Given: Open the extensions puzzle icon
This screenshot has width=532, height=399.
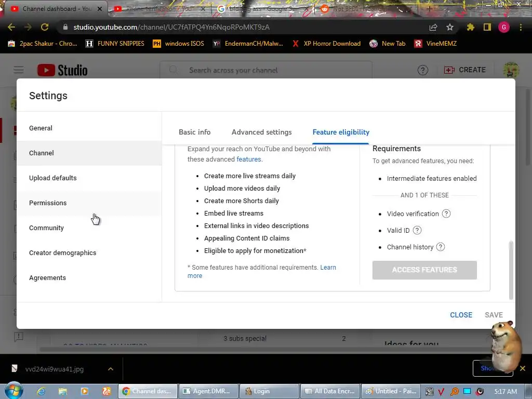Looking at the screenshot, I should 470,27.
